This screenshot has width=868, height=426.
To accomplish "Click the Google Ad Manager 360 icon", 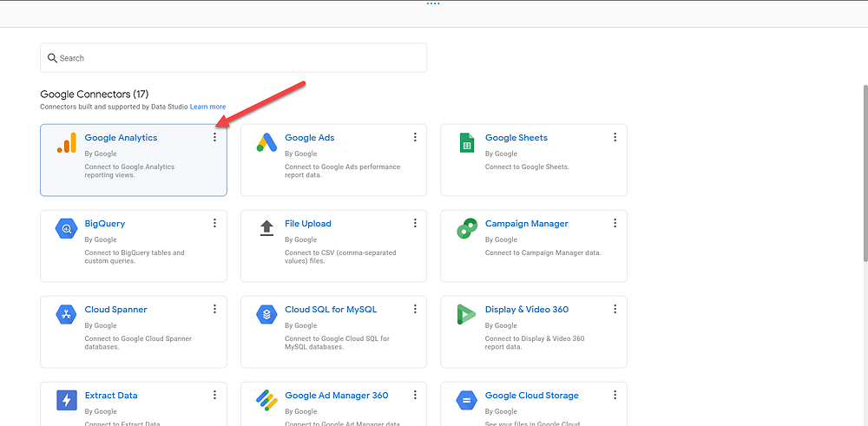I will [266, 400].
